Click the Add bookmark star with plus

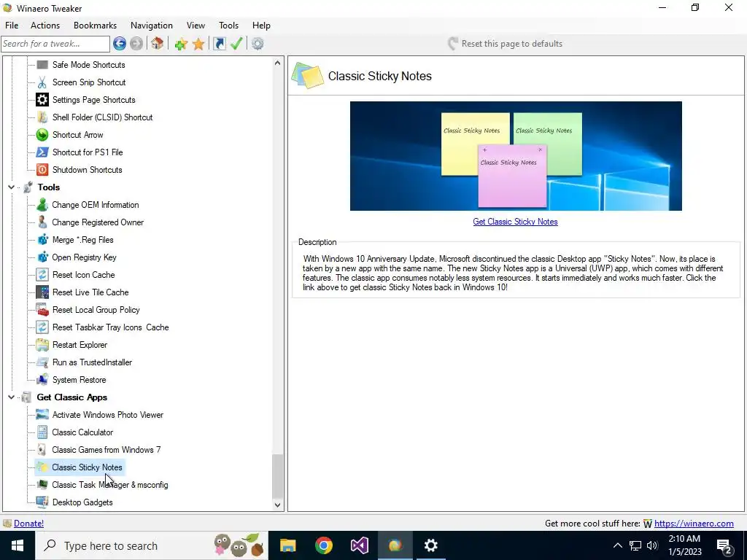[x=181, y=44]
